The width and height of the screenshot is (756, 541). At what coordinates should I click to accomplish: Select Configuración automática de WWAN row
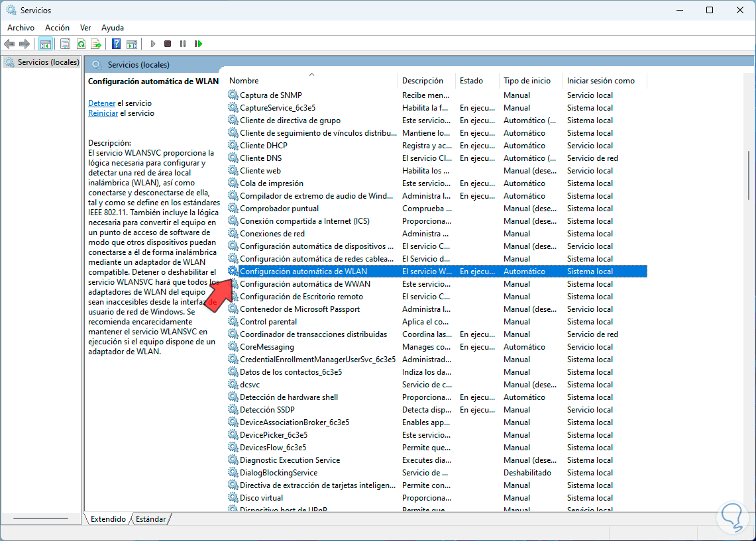coord(437,284)
